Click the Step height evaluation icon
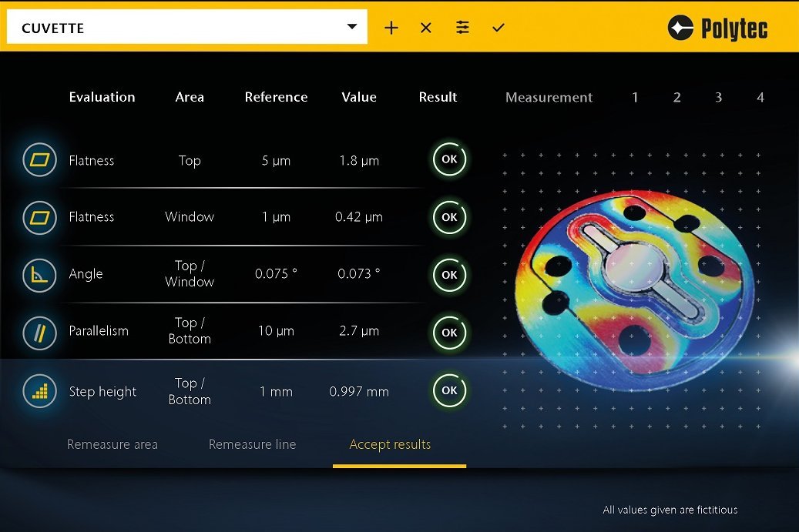This screenshot has height=532, width=799. point(40,391)
